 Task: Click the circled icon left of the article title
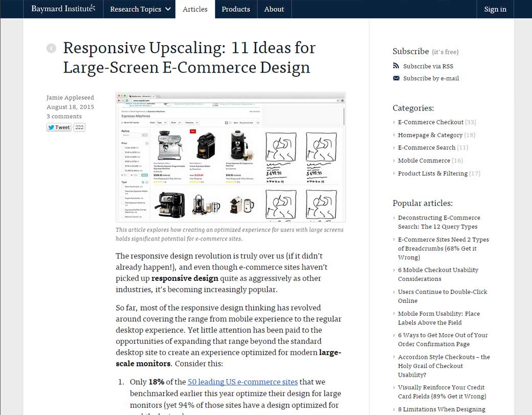coord(51,48)
